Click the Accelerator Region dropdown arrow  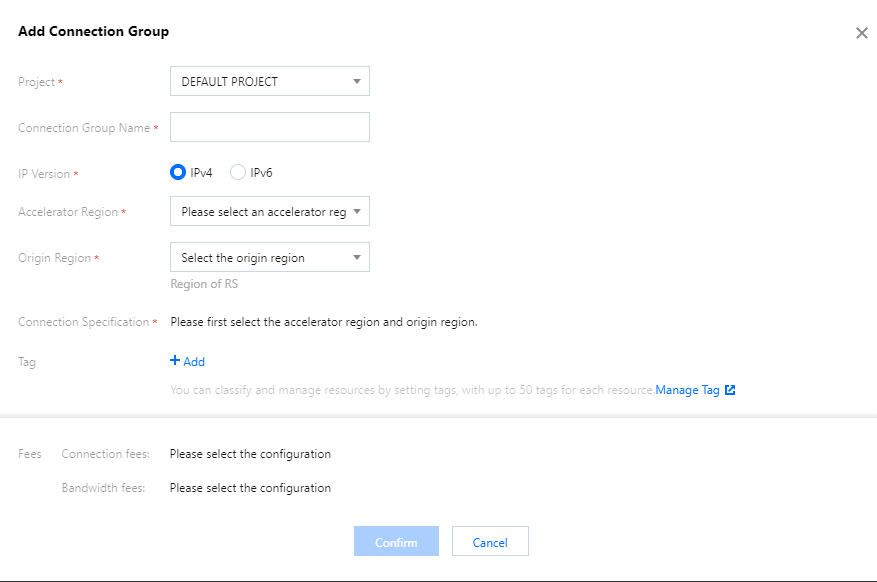pos(357,212)
